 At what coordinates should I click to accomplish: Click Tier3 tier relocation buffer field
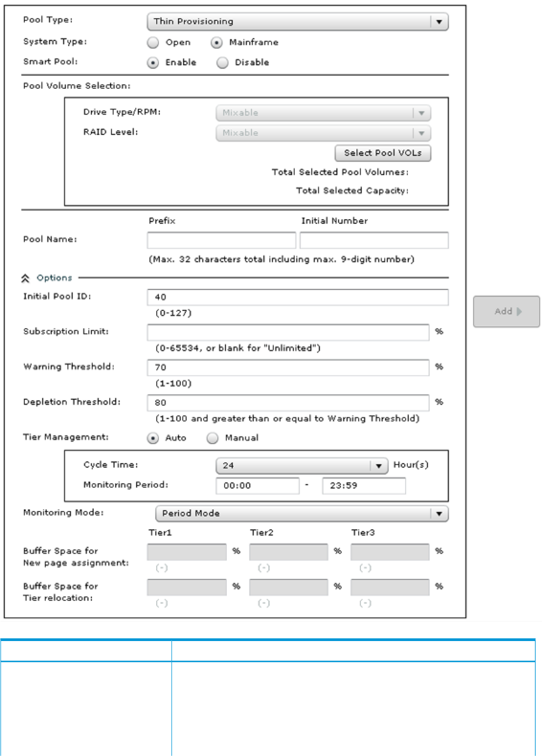pyautogui.click(x=390, y=587)
